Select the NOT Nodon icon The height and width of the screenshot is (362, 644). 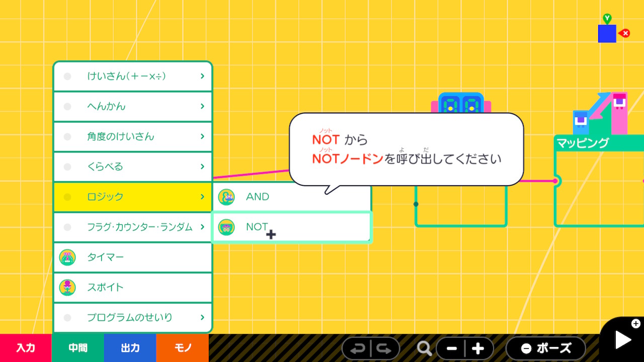[x=226, y=227]
